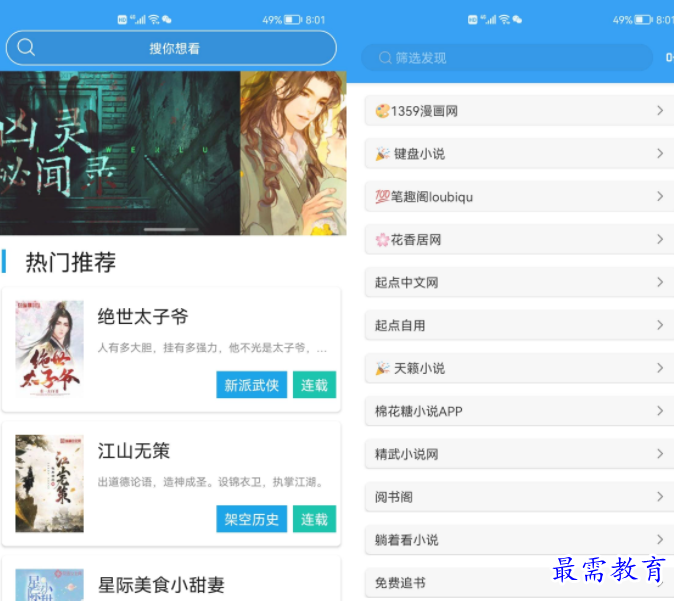Tap the magnifier icon in 筛选发现 field

coord(385,58)
